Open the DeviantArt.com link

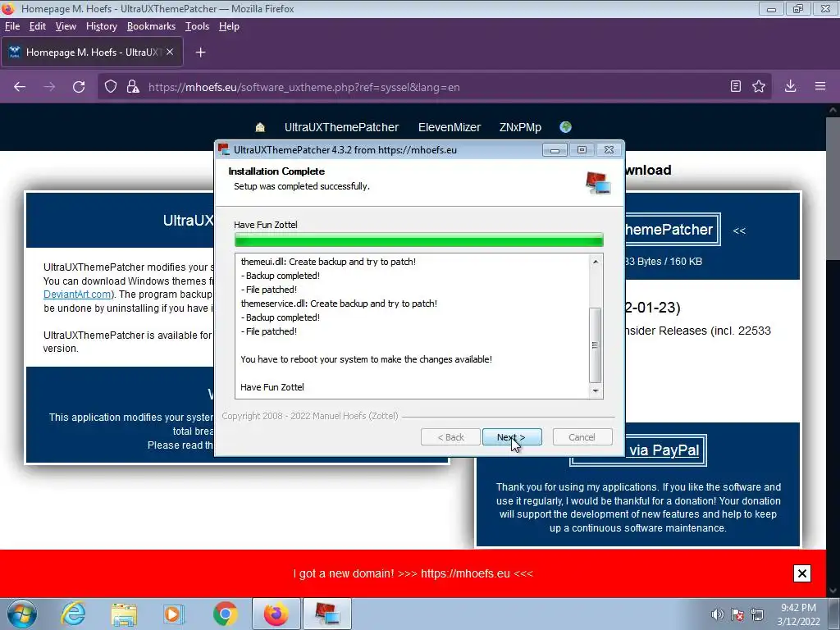coord(77,294)
